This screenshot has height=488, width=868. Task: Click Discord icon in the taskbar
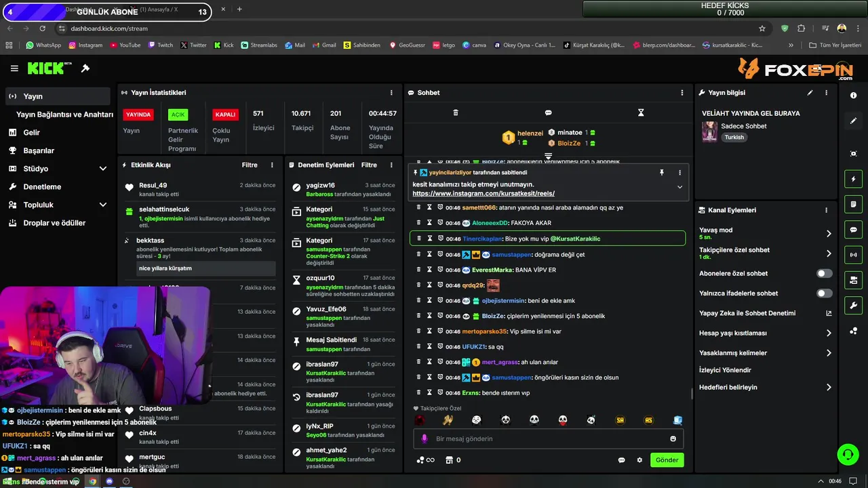tap(109, 481)
